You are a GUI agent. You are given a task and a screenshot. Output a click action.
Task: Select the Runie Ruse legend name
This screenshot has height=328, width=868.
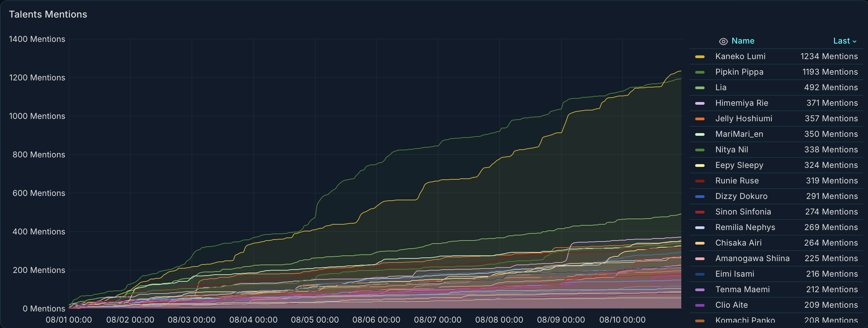(737, 181)
